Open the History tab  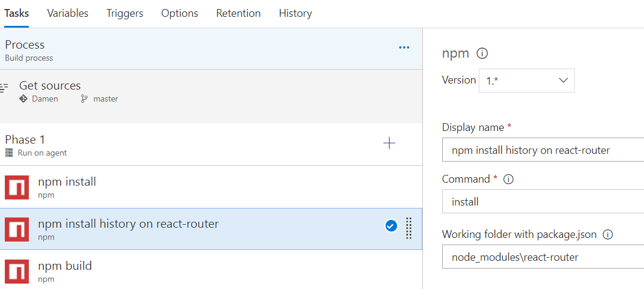tap(295, 13)
